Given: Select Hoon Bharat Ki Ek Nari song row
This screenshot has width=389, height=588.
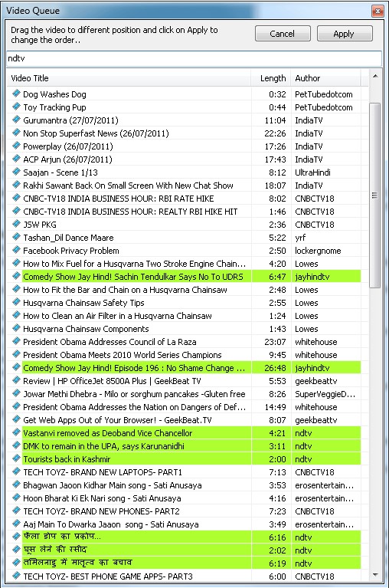Looking at the screenshot, I should coord(184,498).
